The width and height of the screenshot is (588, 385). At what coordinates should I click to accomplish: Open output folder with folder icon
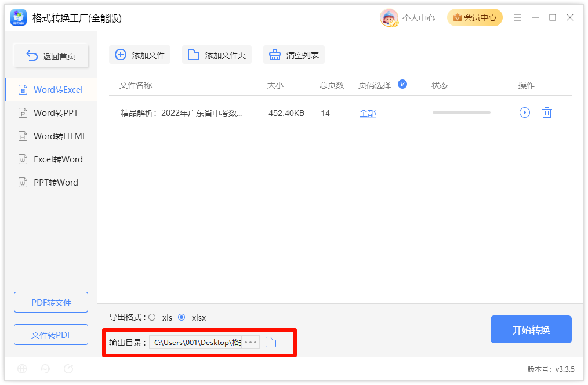[271, 342]
